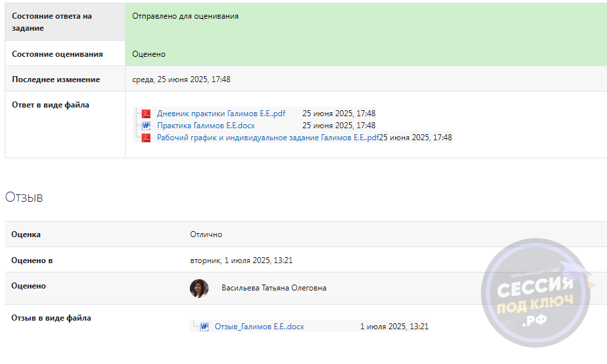Click PDF icon beside Дневник практики file
Screen dimensions: 607x364
[x=146, y=114]
